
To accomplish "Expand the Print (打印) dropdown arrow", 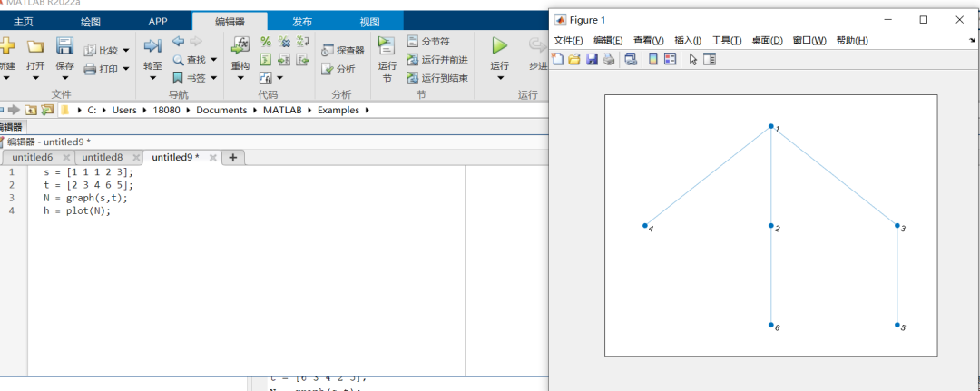I will [x=125, y=69].
